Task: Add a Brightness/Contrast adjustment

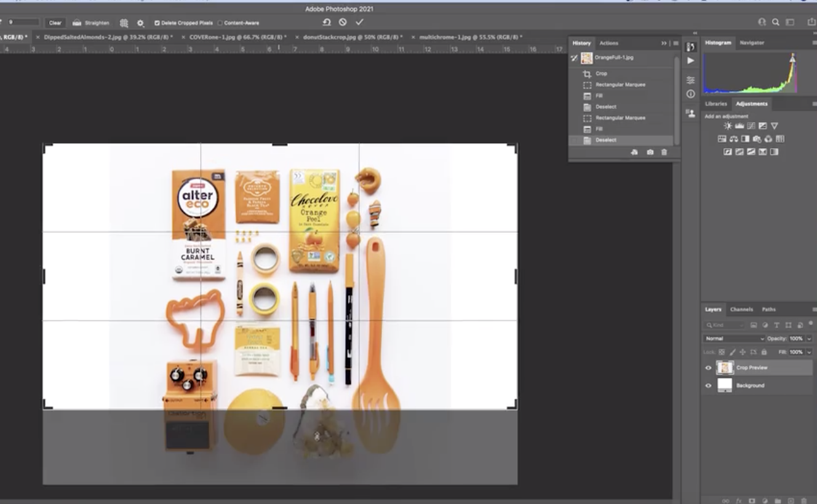Action: (728, 126)
